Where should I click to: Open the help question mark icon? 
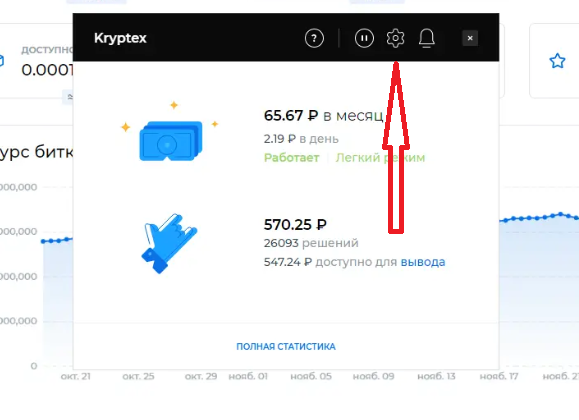pyautogui.click(x=314, y=38)
